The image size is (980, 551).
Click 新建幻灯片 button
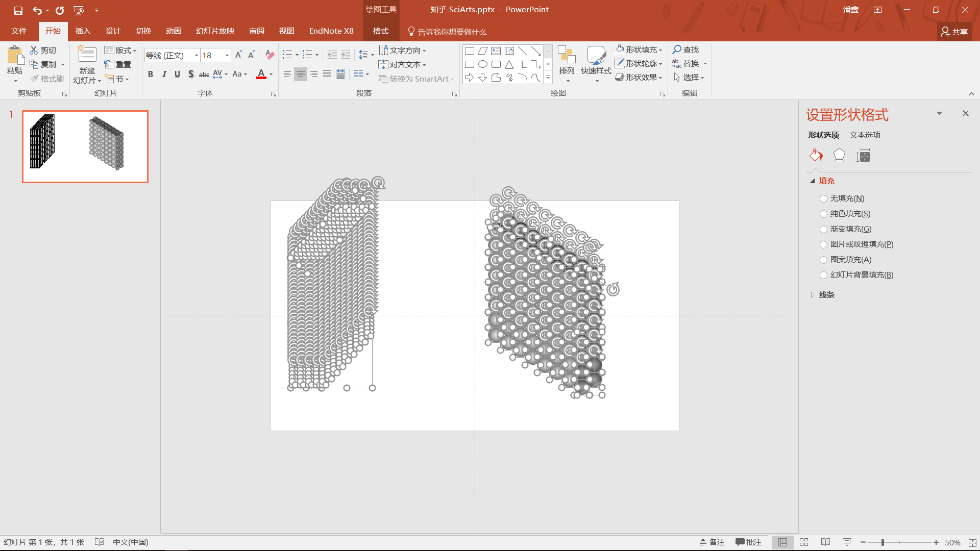(87, 65)
